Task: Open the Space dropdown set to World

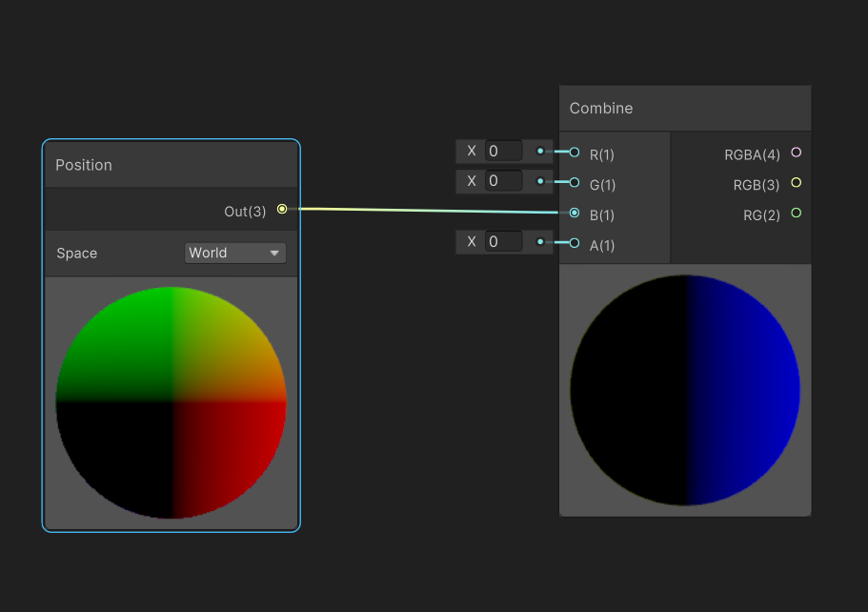Action: (x=235, y=254)
